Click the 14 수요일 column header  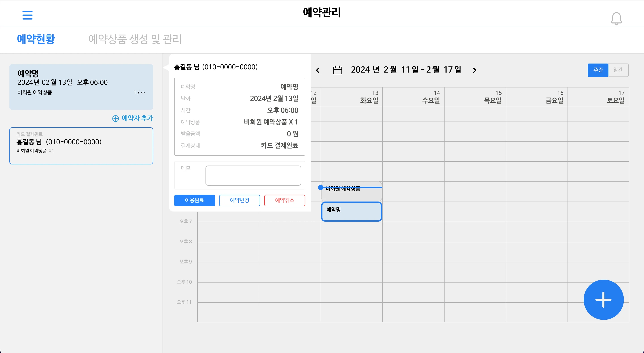click(413, 97)
